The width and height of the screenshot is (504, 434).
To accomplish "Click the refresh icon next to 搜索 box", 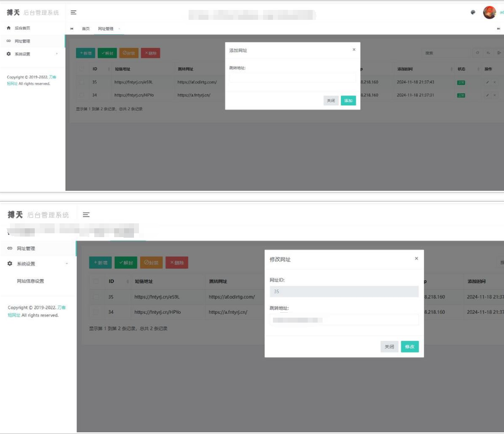I will pyautogui.click(x=478, y=53).
